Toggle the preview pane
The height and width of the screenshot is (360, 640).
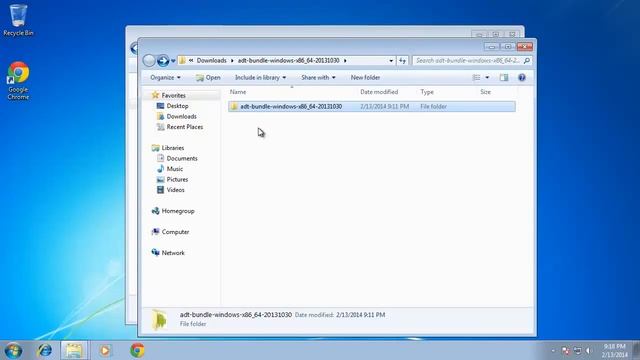[x=504, y=78]
